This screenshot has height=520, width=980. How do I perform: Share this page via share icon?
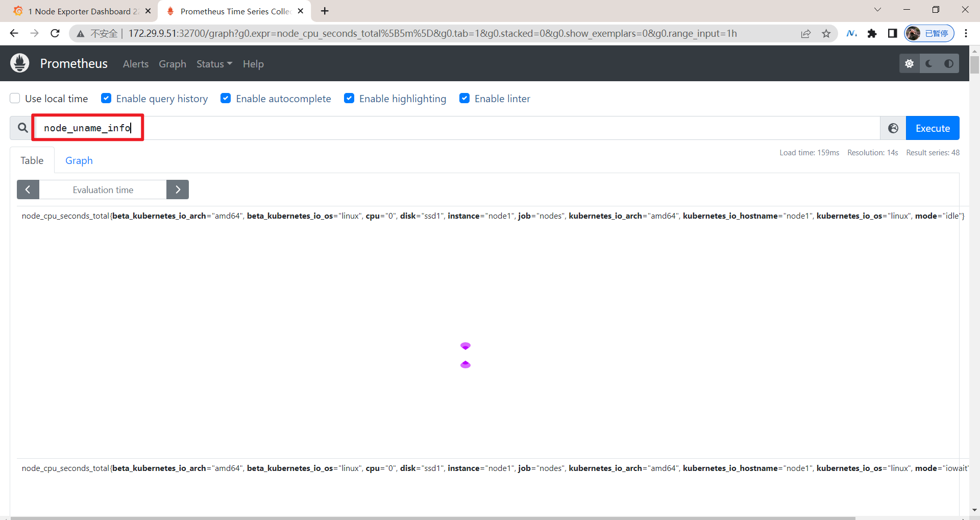click(806, 34)
